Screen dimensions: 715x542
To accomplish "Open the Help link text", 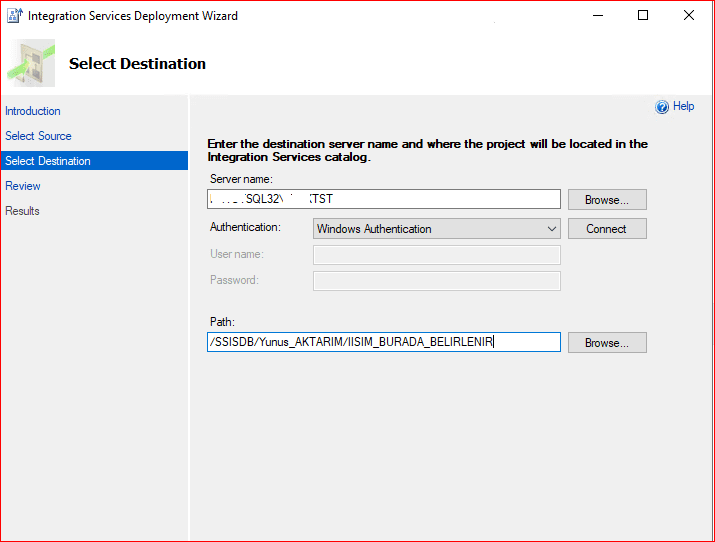I will click(683, 107).
